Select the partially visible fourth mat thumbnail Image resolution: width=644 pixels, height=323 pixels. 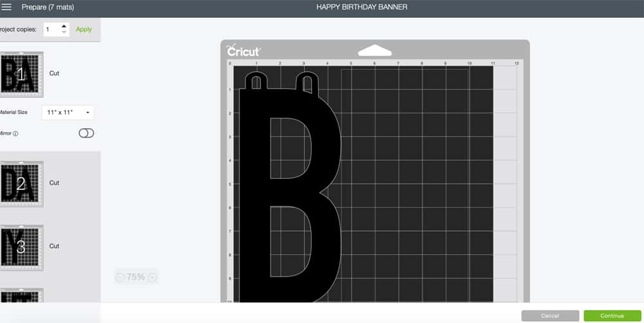pos(21,295)
